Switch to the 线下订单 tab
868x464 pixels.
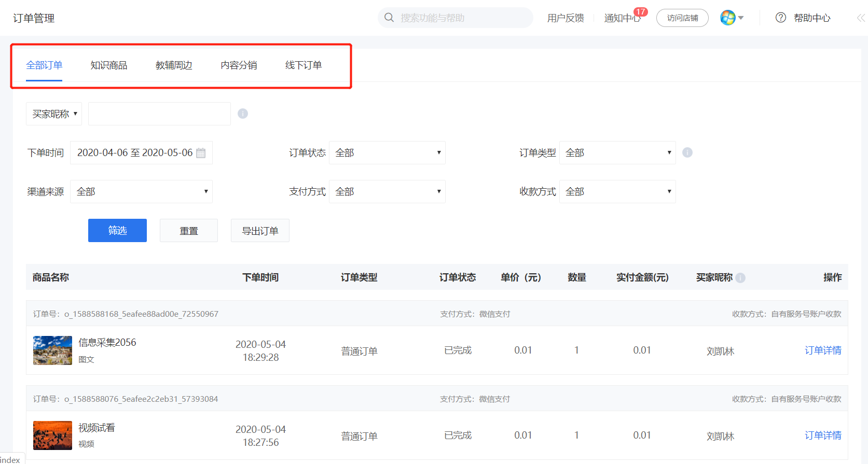click(x=304, y=65)
